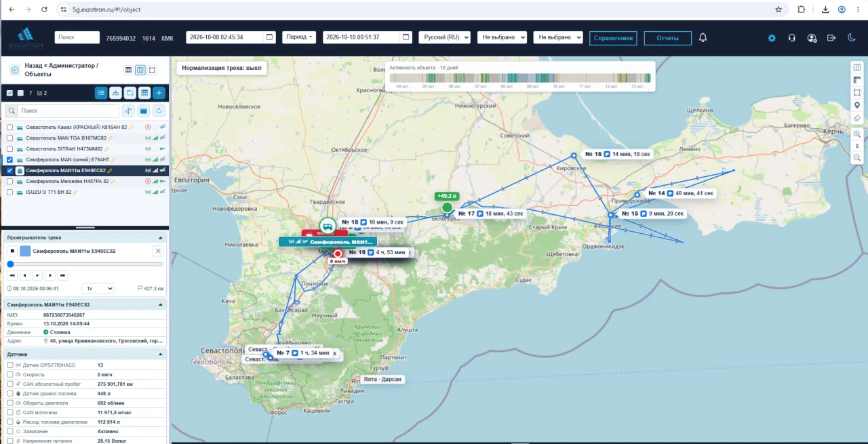This screenshot has height=444, width=868.
Task: Switch the object list to group tree view
Action: point(115,93)
